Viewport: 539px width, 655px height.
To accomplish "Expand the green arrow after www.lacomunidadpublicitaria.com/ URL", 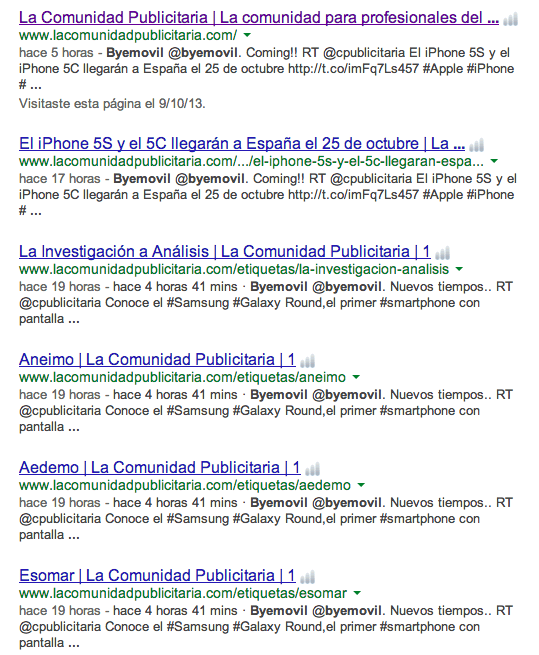I will (x=247, y=35).
